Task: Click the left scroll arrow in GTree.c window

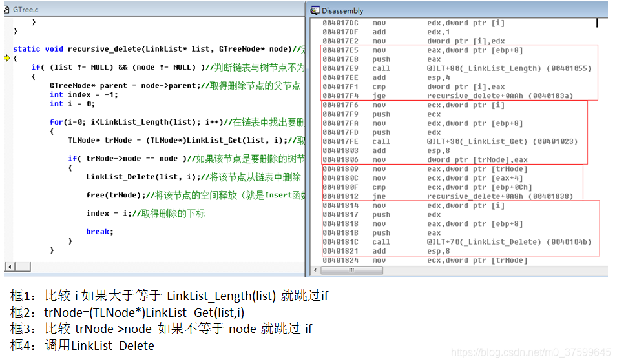Action: (x=10, y=267)
